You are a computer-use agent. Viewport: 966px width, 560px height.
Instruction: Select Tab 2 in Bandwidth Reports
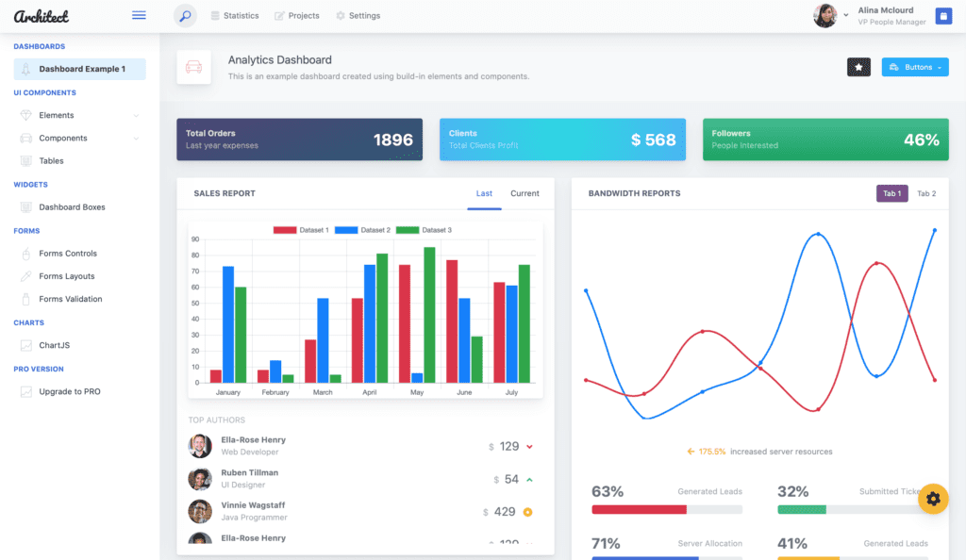[926, 193]
